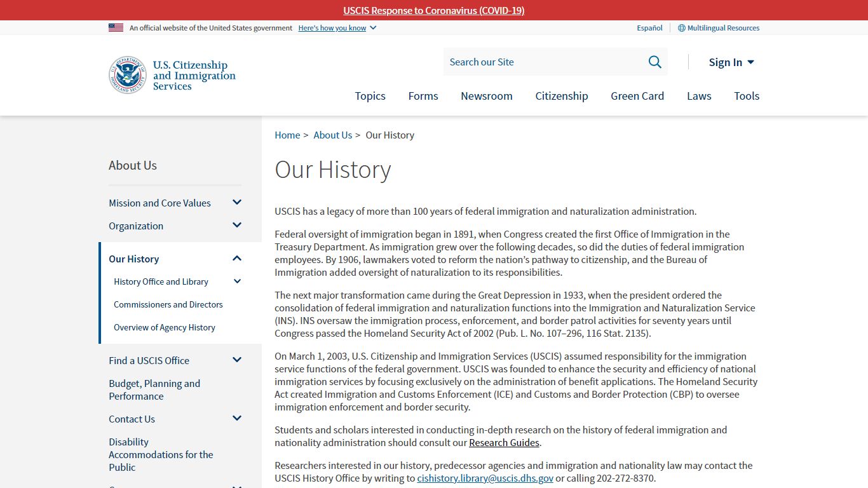Expand the Organization submenu chevron
The height and width of the screenshot is (488, 868).
(x=237, y=226)
